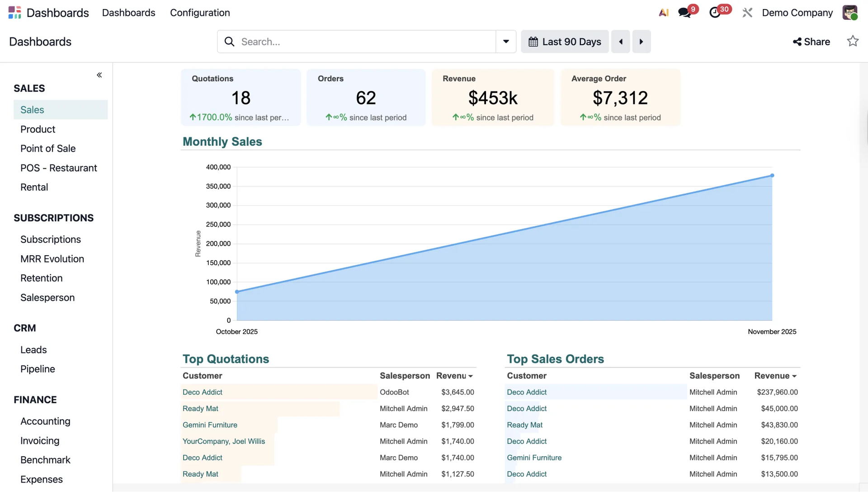Go to the previous date period
The image size is (868, 492).
[x=620, y=42]
